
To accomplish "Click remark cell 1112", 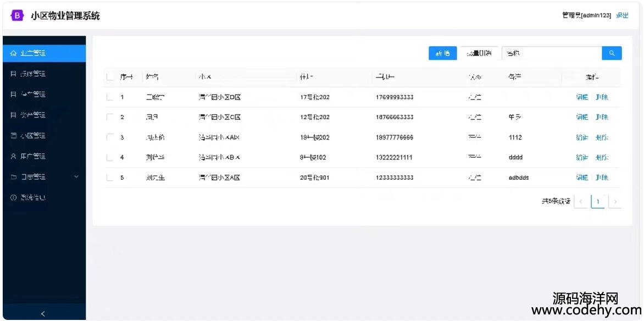I will 515,137.
